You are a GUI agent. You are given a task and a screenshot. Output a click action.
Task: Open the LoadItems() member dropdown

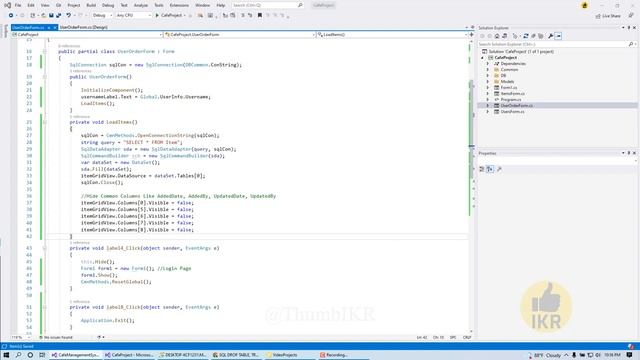tap(392, 35)
